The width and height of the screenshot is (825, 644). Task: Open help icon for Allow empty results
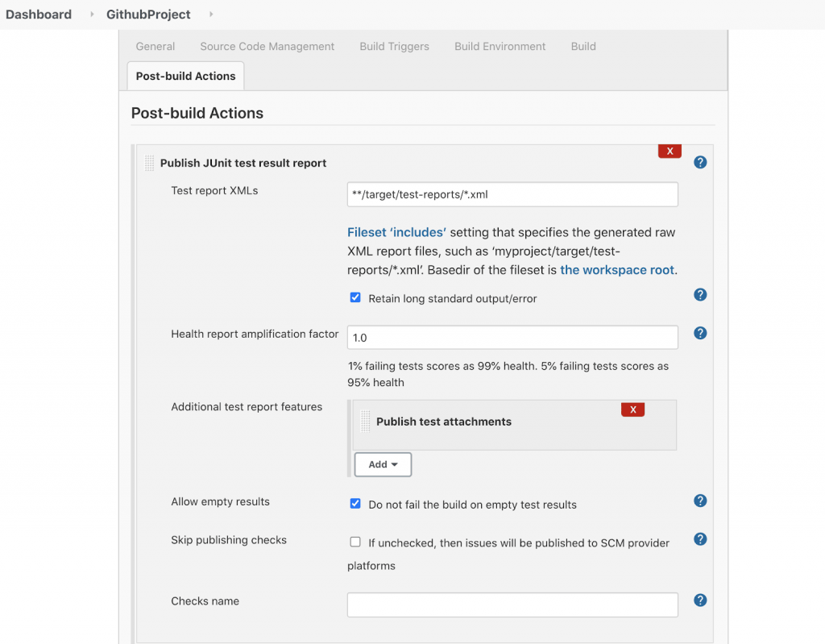(x=700, y=501)
